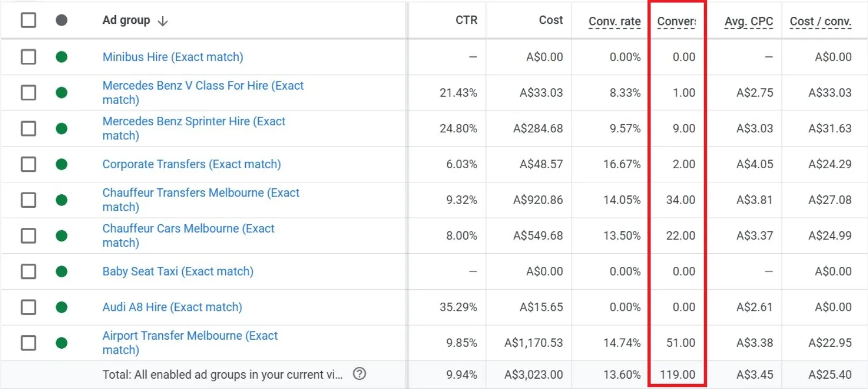Click status dot for Mercedes Benz Sprinter Hire
Viewport: 868px width, 389px height.
(61, 129)
